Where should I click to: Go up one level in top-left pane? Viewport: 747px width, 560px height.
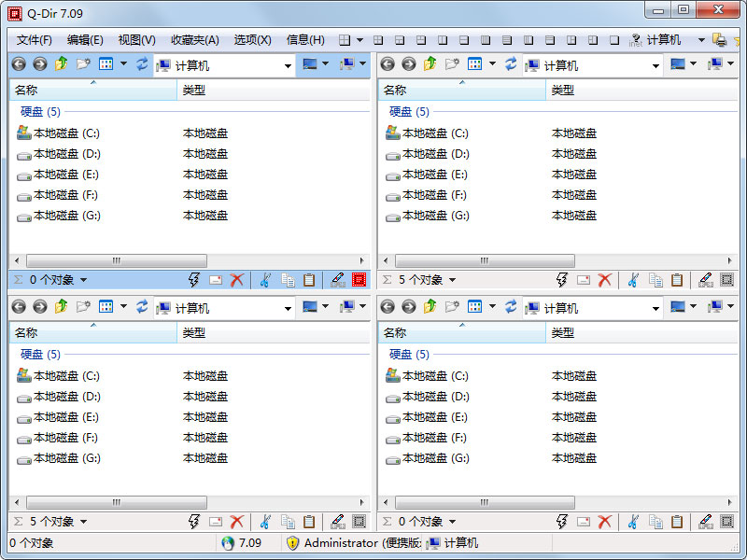(62, 63)
